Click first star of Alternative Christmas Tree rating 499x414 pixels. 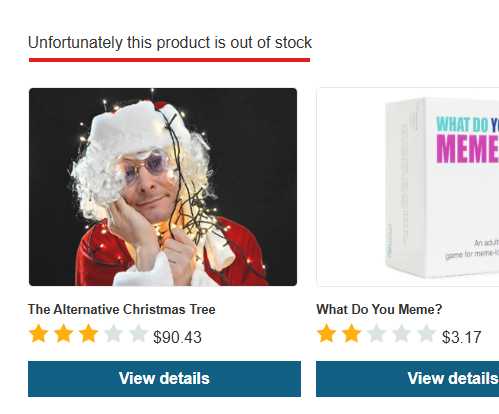point(39,333)
